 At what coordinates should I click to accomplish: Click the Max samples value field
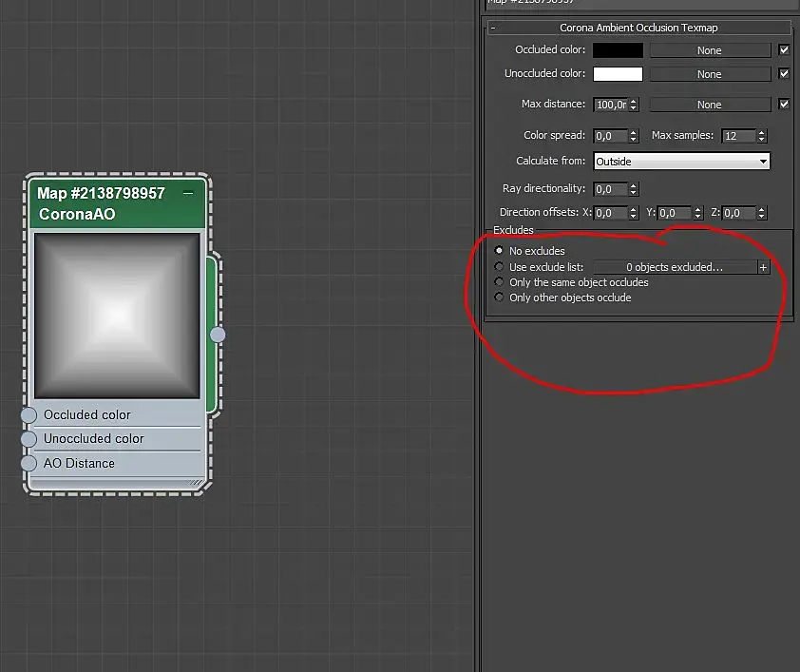pos(739,136)
